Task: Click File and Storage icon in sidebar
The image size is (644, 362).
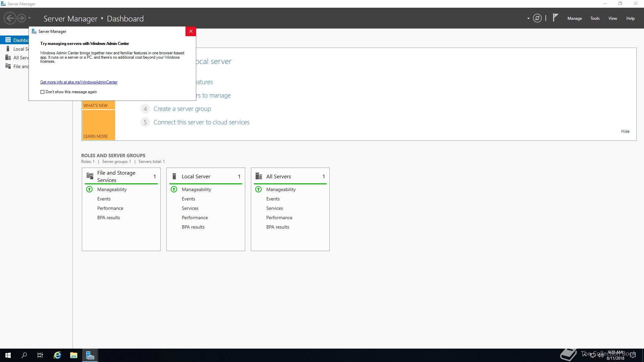Action: click(8, 66)
